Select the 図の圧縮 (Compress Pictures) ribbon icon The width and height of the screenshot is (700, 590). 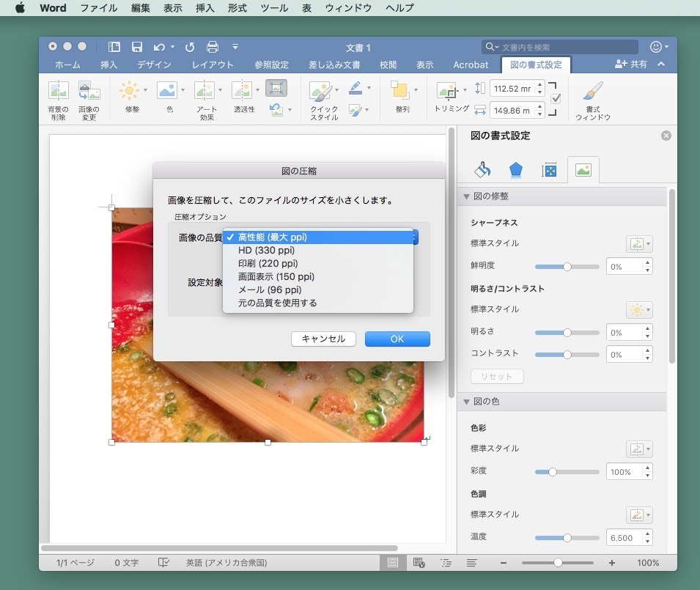click(x=276, y=89)
